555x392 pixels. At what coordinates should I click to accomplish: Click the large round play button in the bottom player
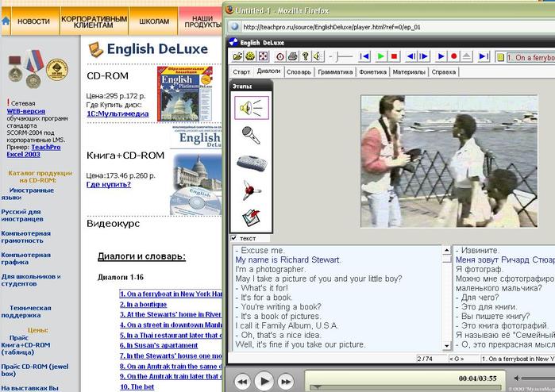(x=264, y=381)
